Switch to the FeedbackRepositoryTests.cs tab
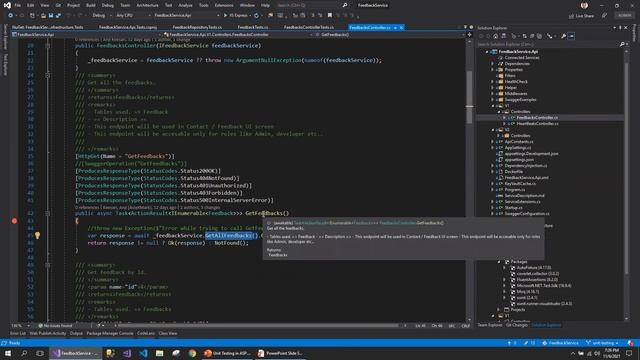This screenshot has width=640, height=360. (197, 27)
